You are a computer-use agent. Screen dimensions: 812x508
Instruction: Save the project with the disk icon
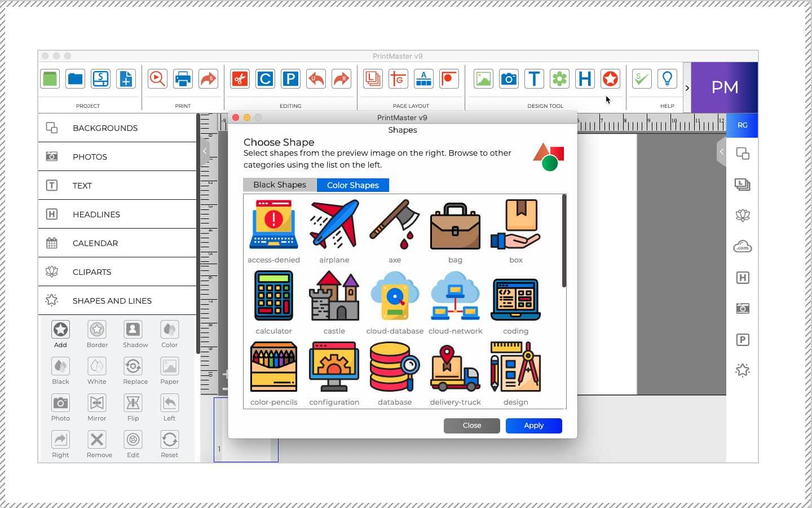100,79
